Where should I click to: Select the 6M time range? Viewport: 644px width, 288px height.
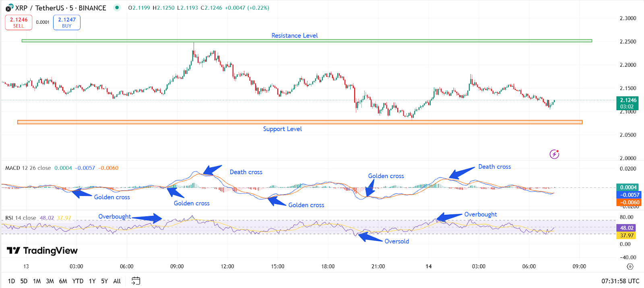pos(63,281)
